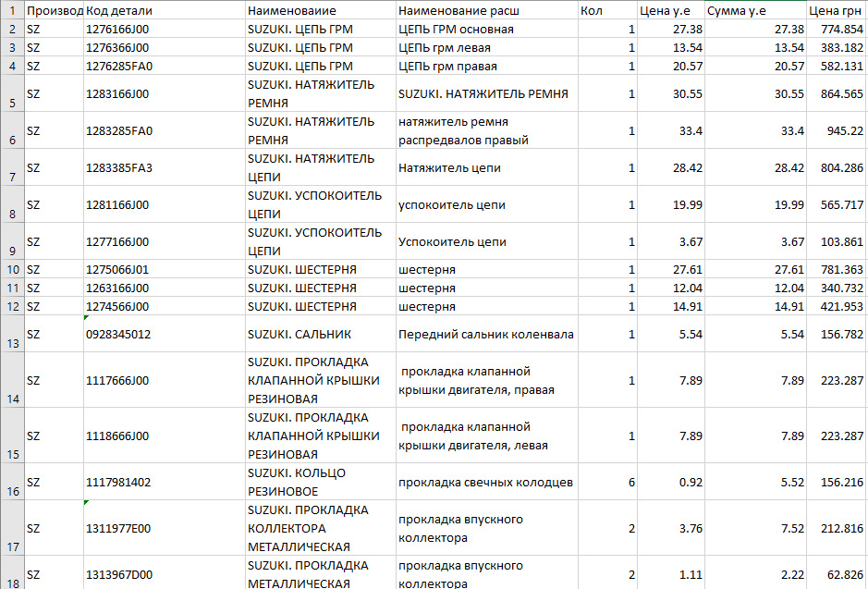Screen dimensions: 868x589
Task: Select cell with part code 1283285FA0
Action: 165,130
